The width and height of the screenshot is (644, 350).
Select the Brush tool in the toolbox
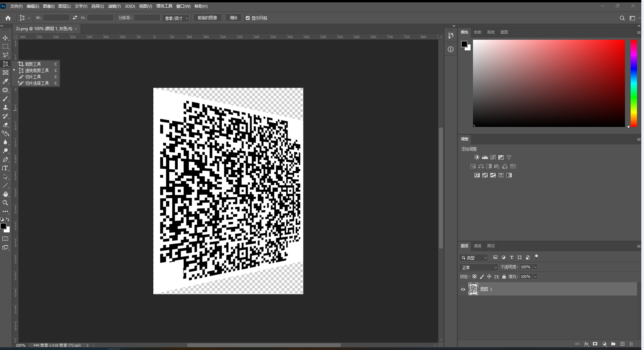[x=5, y=99]
